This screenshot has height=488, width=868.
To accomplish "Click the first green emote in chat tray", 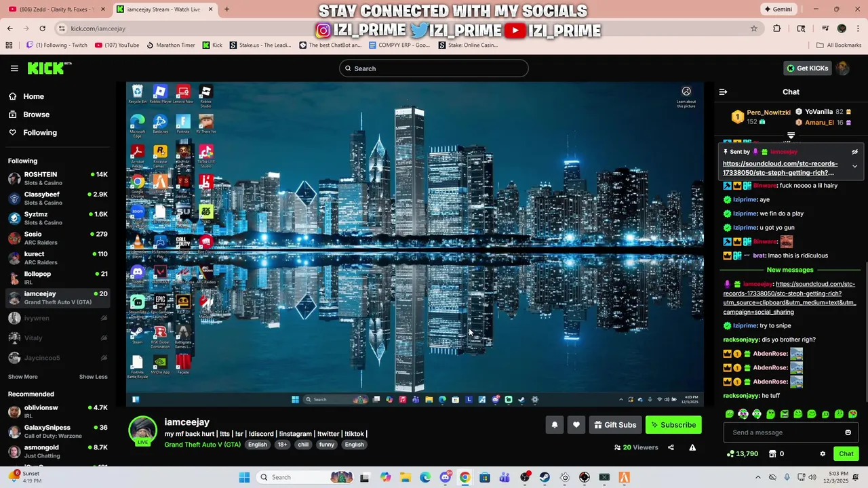I will pos(730,413).
